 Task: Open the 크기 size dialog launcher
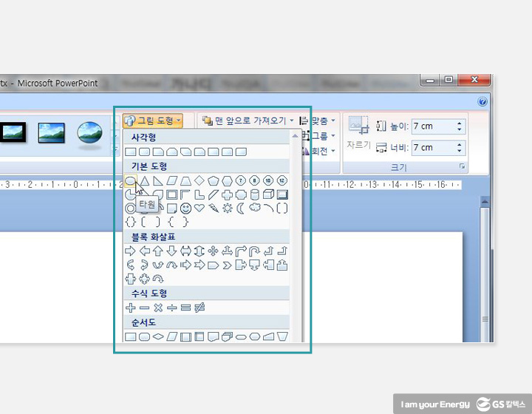point(463,167)
